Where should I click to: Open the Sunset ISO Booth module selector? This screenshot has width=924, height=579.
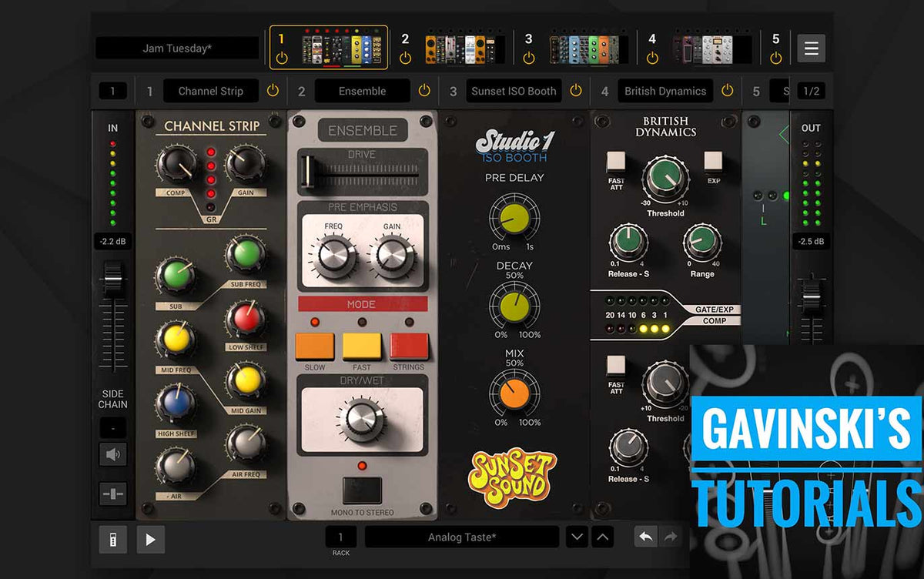click(x=514, y=91)
